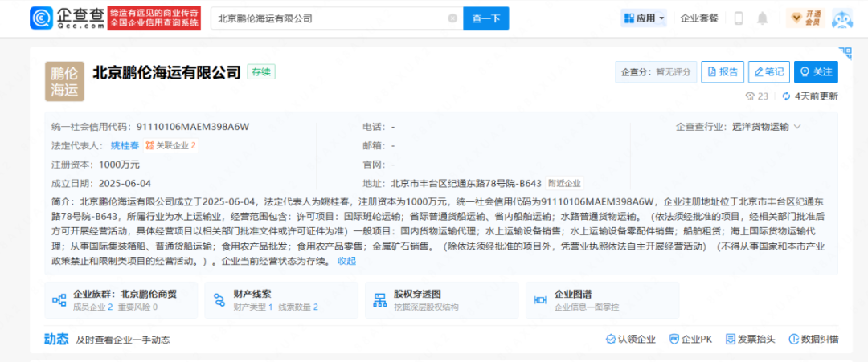
Task: Open the user avatar profile
Action: point(842,18)
